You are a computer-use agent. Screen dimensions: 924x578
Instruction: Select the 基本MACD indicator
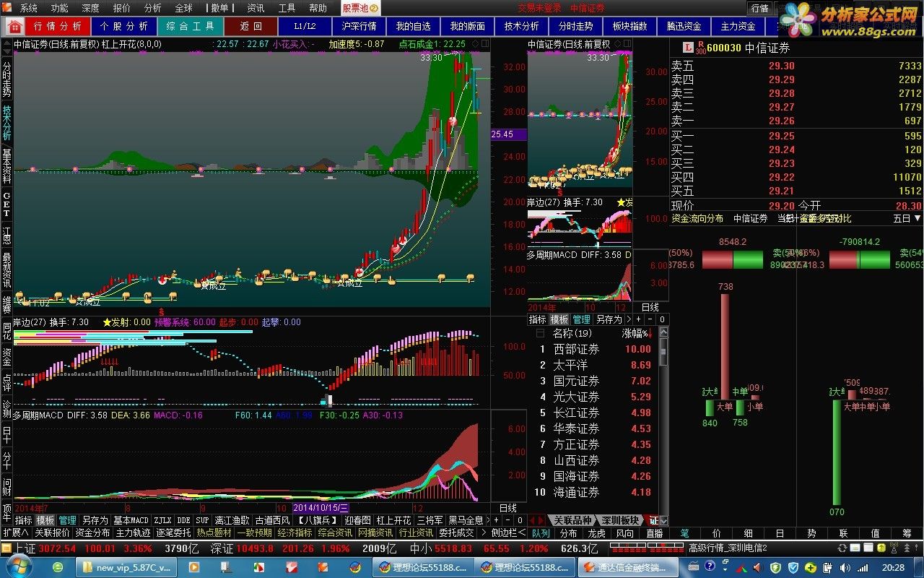131,520
